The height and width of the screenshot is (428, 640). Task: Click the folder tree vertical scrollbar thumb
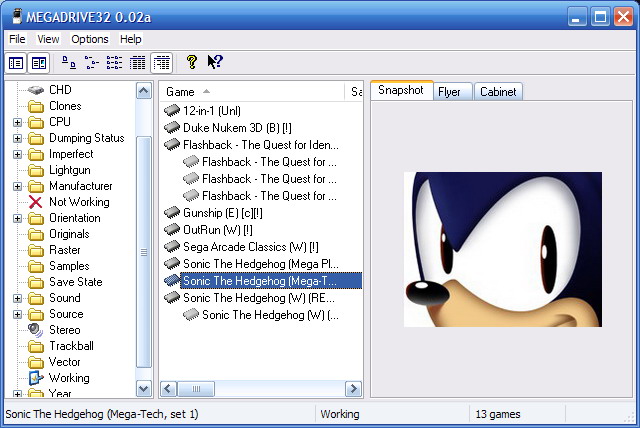pos(144,252)
